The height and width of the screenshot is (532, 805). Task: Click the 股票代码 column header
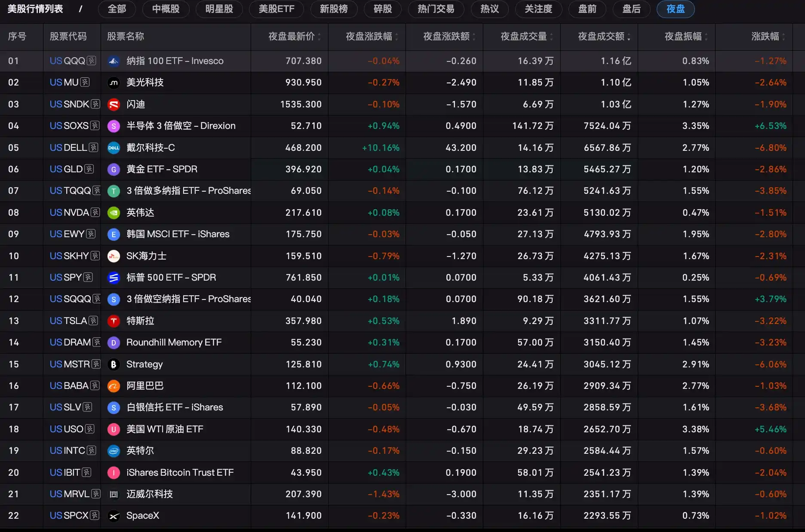pyautogui.click(x=68, y=37)
